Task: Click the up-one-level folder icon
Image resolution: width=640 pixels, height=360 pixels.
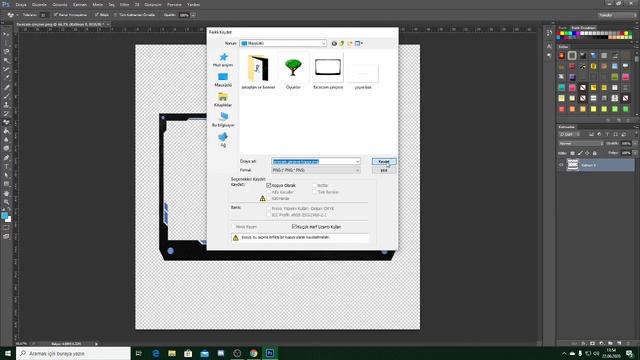Action: (x=342, y=43)
